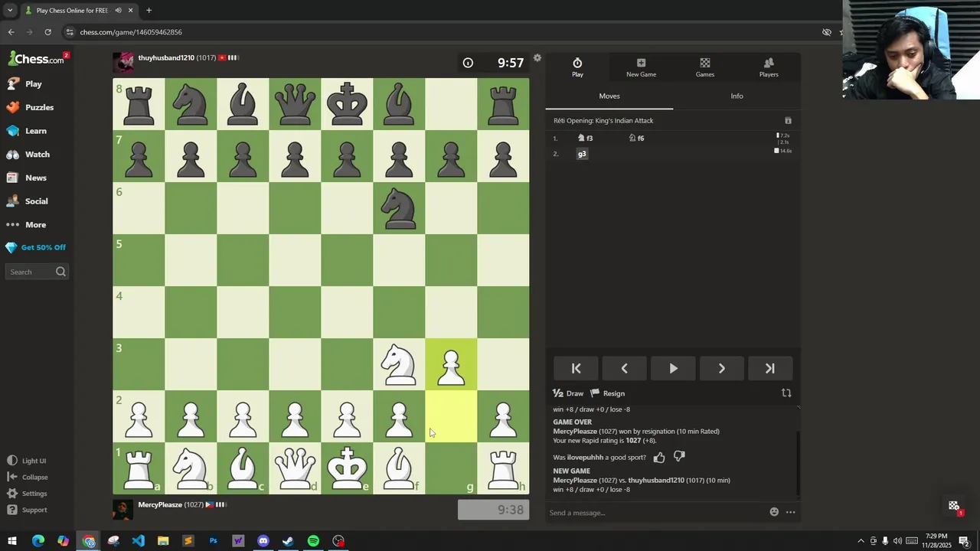Step forward one move
980x551 pixels.
point(721,369)
